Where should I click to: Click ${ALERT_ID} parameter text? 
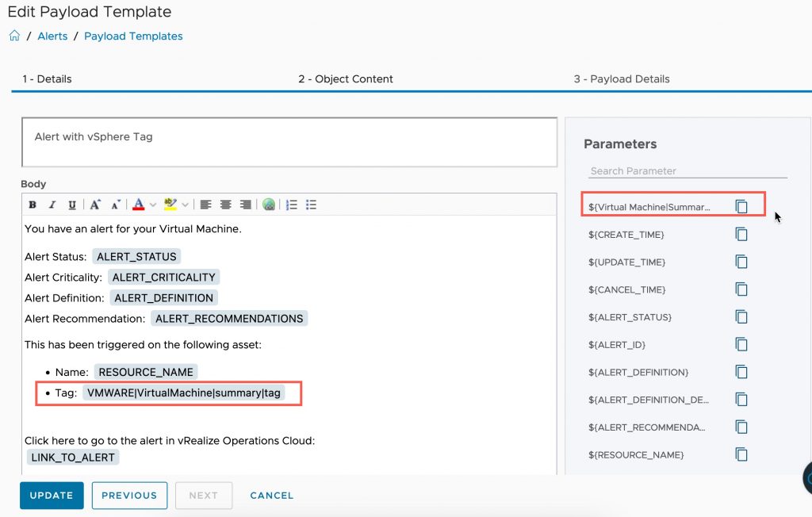(617, 344)
